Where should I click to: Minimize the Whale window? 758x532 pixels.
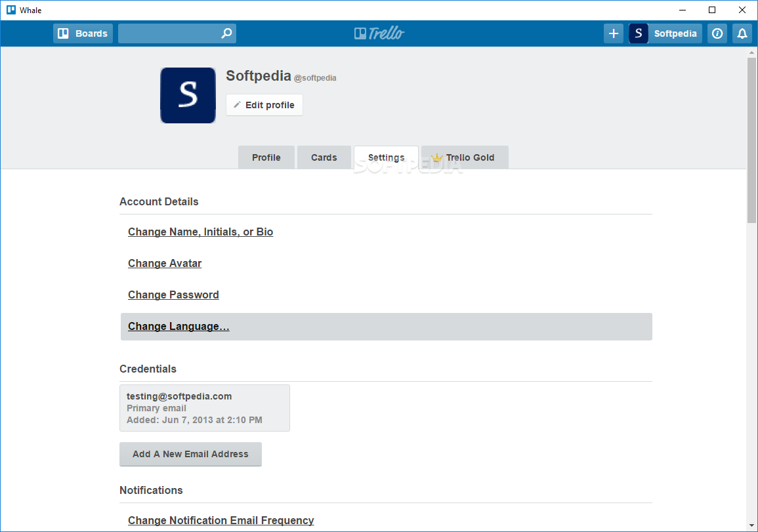(683, 10)
